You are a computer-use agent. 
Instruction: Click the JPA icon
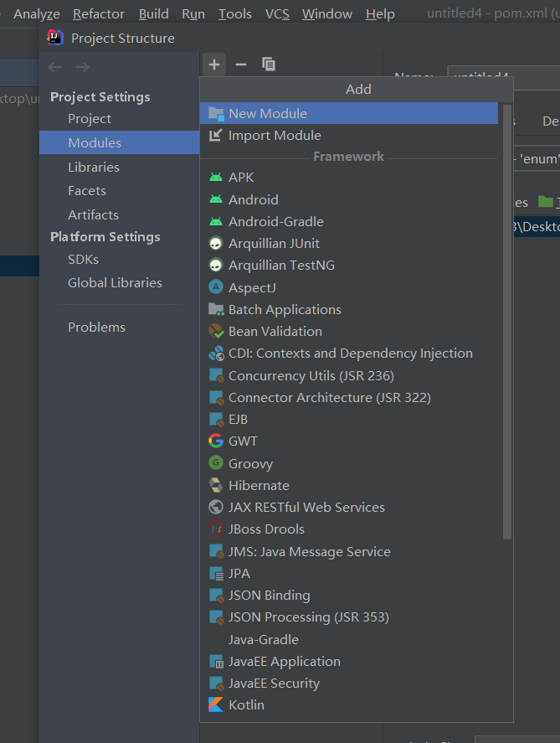(x=216, y=573)
